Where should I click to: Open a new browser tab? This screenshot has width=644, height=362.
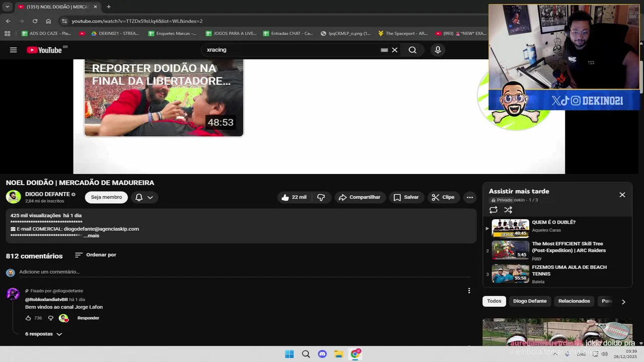[x=109, y=7]
